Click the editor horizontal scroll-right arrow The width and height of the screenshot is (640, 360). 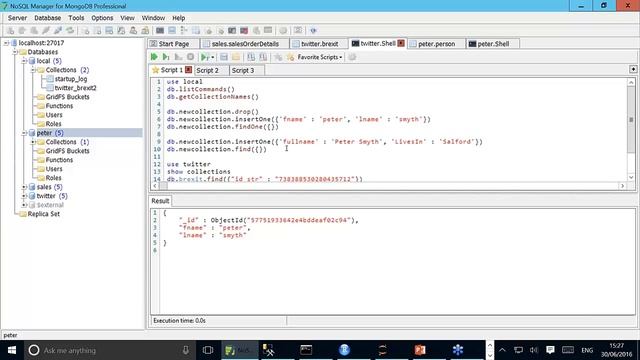click(622, 186)
